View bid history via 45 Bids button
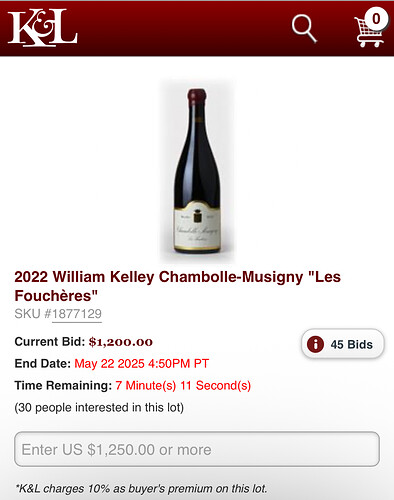394x500 pixels. [x=343, y=344]
